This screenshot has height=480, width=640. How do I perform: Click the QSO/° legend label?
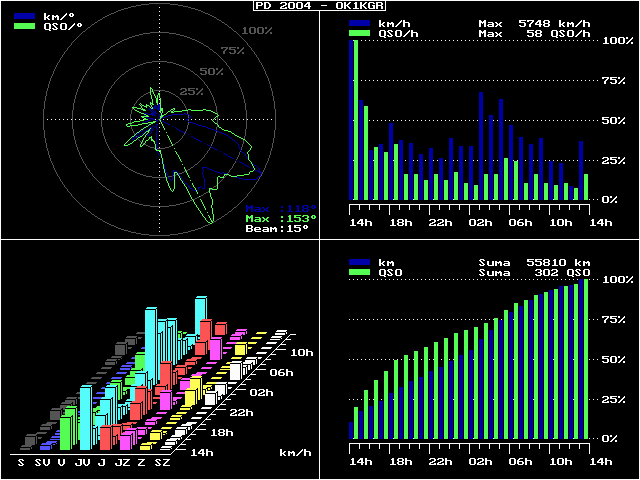click(65, 26)
